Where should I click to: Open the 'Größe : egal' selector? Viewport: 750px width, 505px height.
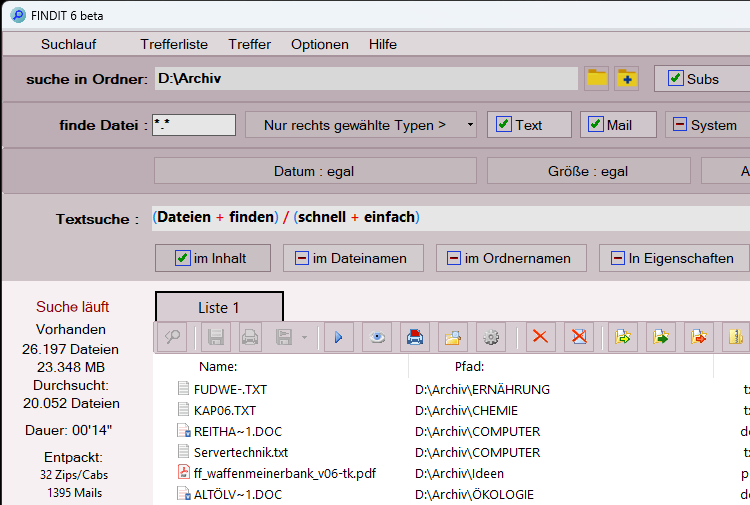pyautogui.click(x=588, y=171)
